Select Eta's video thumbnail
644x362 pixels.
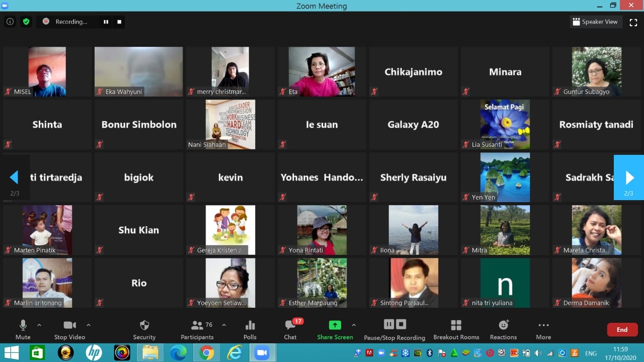(321, 71)
